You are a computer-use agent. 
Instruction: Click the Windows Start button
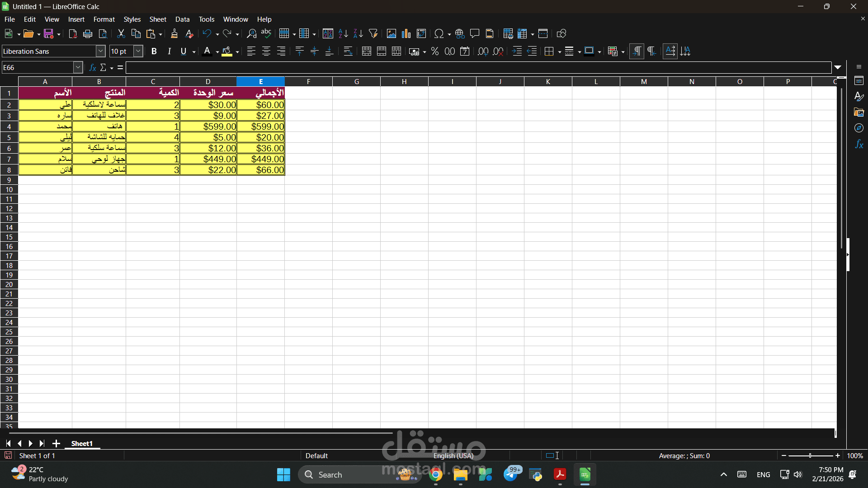(283, 474)
